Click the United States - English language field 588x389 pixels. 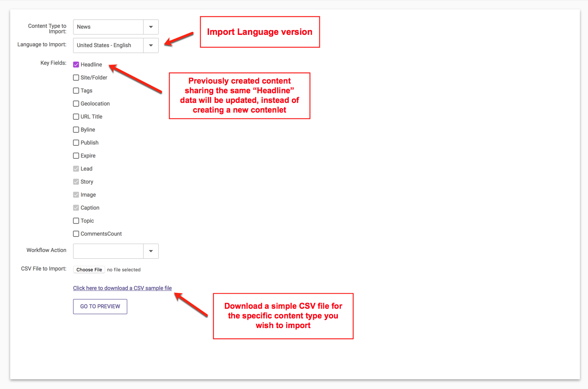tap(108, 45)
